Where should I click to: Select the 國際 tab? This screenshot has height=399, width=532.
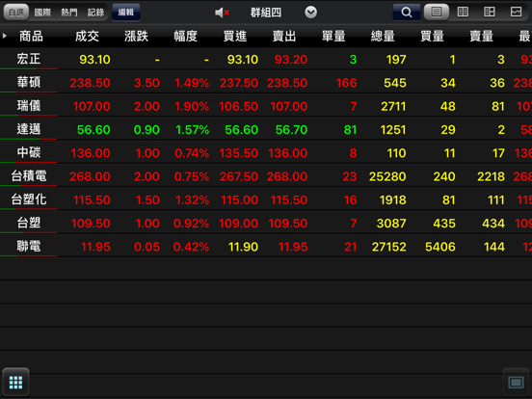(42, 13)
